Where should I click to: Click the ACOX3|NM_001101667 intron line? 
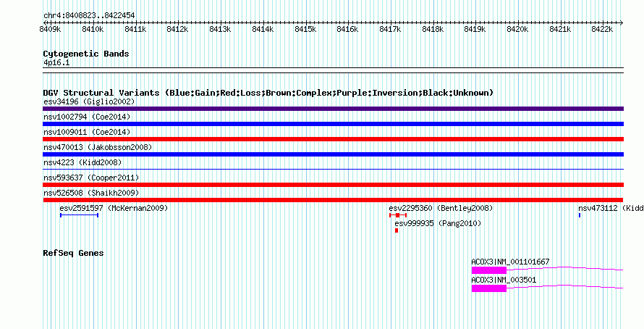[x=565, y=268]
